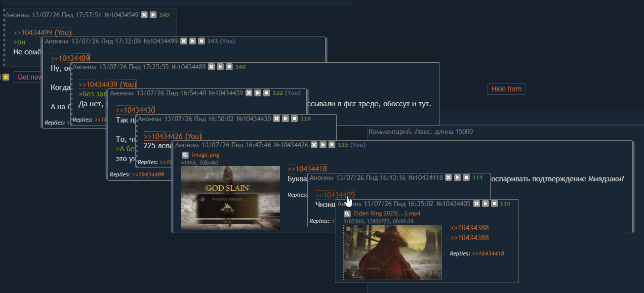Hide post №10434549 with its X icon
Viewport: 644px width, 293px height.
144,15
